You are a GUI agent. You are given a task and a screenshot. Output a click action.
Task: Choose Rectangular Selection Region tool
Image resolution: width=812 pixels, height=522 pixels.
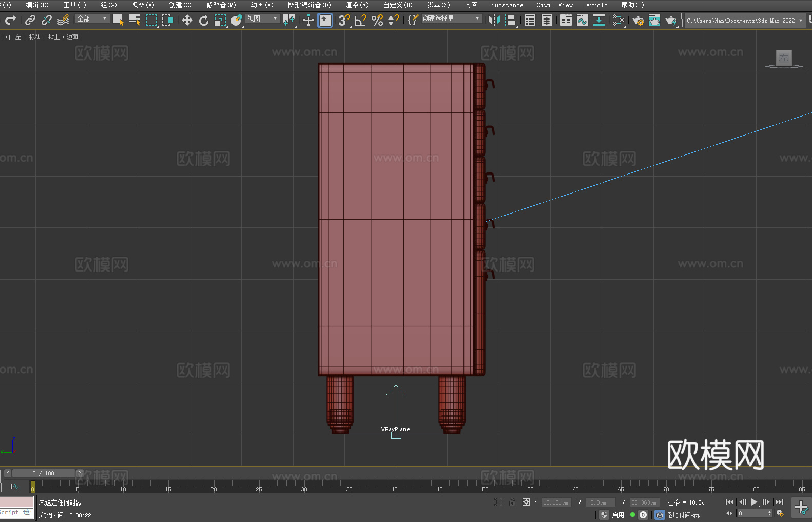click(151, 20)
